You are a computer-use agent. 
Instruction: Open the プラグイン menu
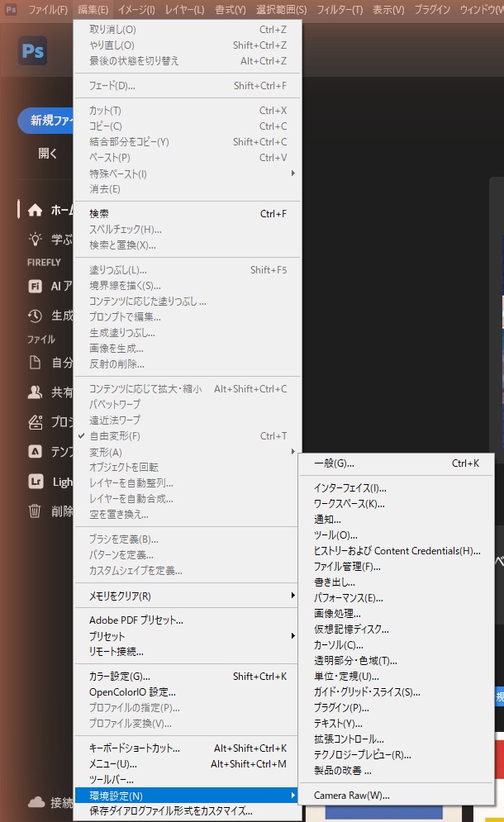(x=432, y=9)
